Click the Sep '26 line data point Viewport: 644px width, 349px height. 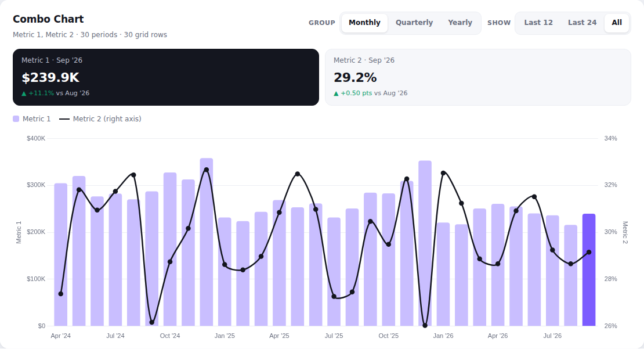pos(589,253)
